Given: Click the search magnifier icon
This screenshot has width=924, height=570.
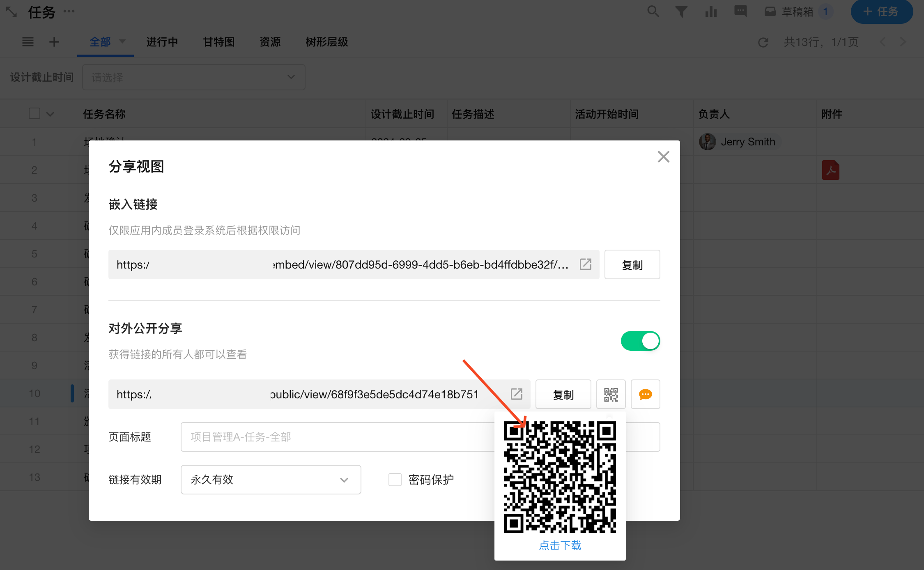Looking at the screenshot, I should 653,11.
